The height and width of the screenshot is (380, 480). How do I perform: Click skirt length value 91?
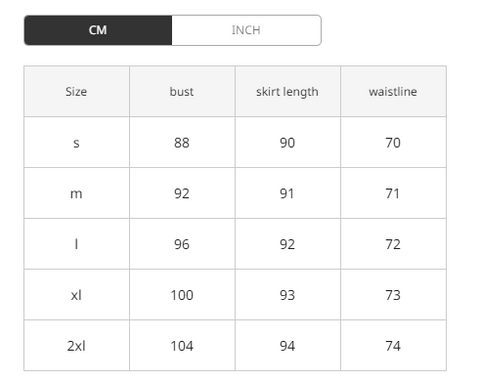click(287, 193)
